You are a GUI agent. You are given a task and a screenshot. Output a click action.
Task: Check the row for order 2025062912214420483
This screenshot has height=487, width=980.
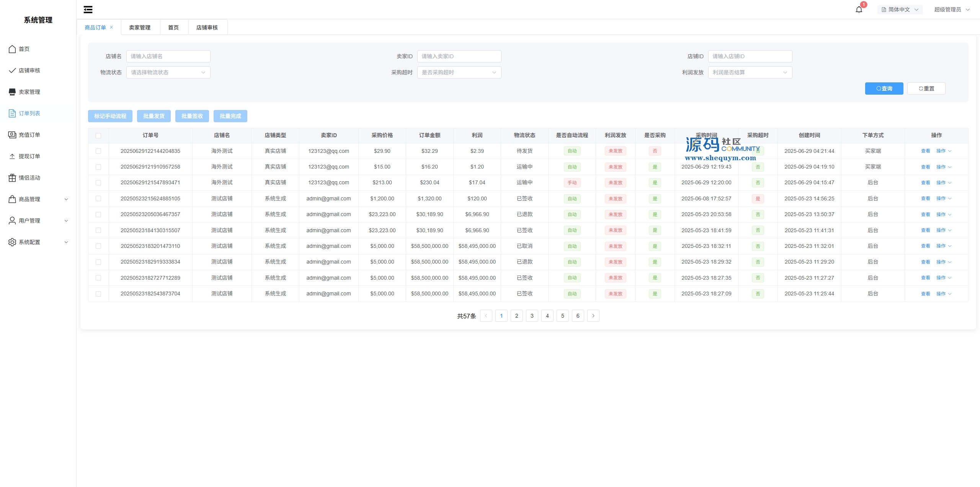[x=98, y=151]
